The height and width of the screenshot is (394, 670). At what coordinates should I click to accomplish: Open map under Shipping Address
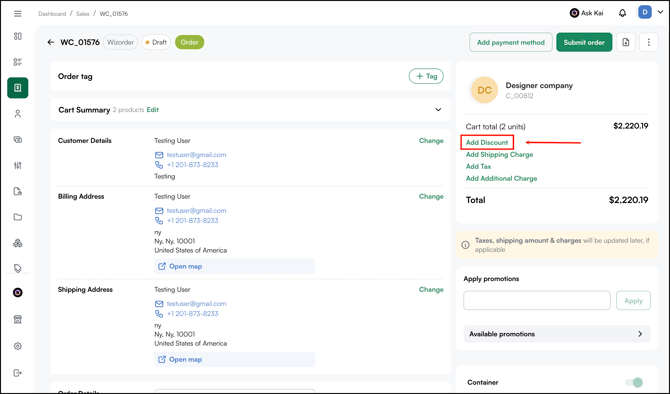click(235, 359)
